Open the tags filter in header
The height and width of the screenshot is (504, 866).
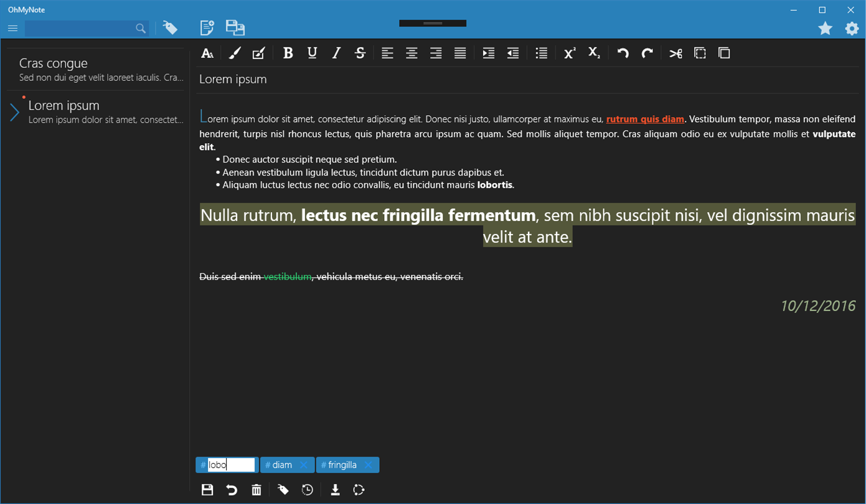tap(170, 28)
